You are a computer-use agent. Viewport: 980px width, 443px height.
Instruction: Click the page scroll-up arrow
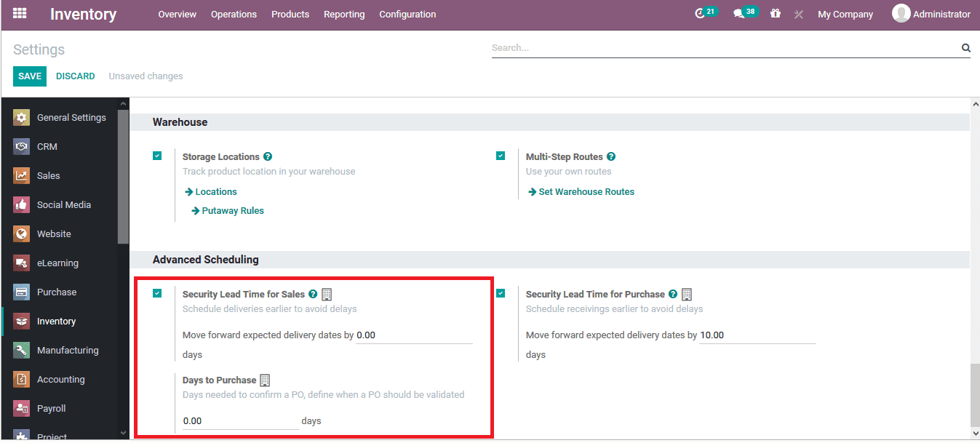click(x=974, y=104)
